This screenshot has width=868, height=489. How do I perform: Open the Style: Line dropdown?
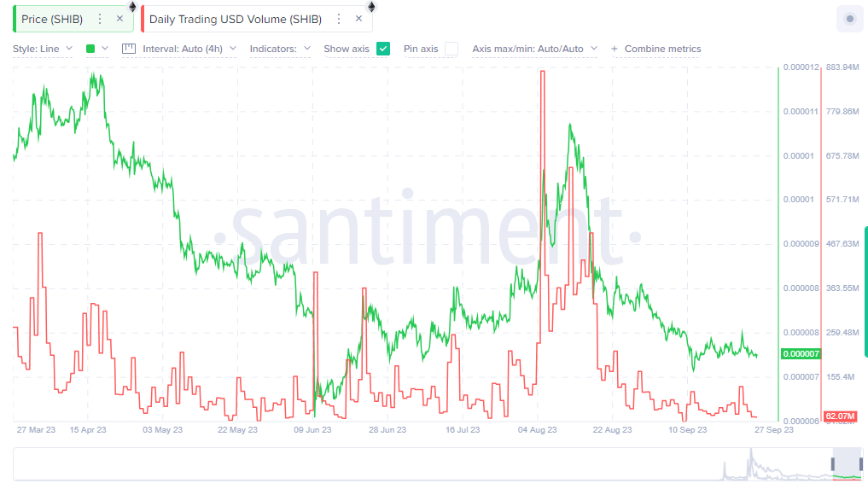point(43,49)
